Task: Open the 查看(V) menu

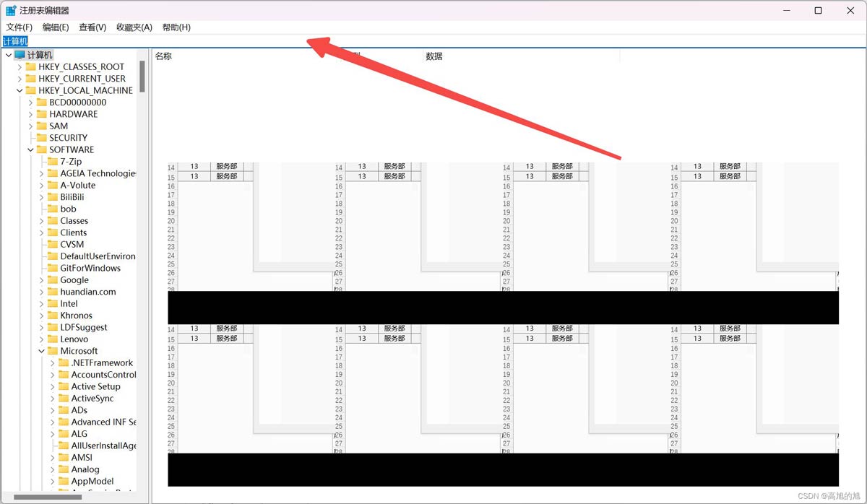Action: tap(92, 27)
